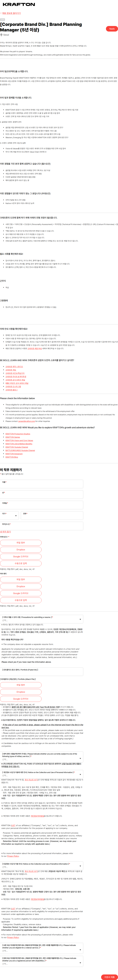This screenshot has width=118, height=980.
Task: Open KRAFTON Life & Welfare Benefits link
Action: click(x=19, y=444)
